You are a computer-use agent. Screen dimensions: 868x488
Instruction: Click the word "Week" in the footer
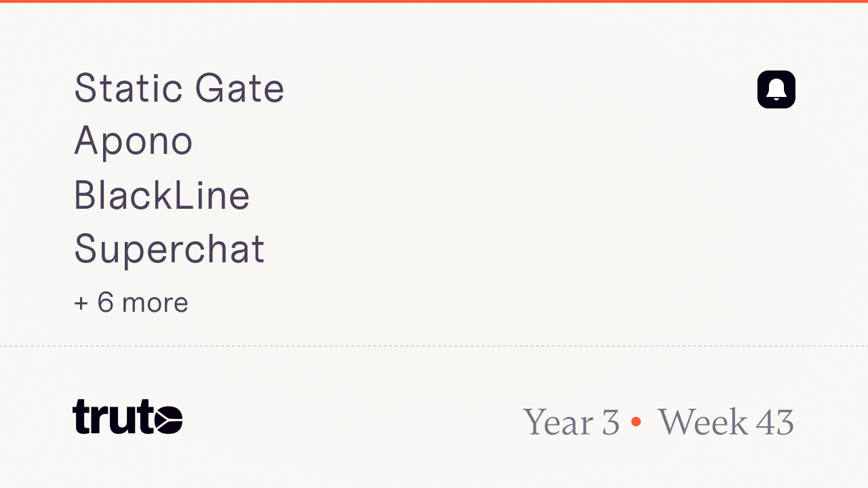tap(703, 422)
